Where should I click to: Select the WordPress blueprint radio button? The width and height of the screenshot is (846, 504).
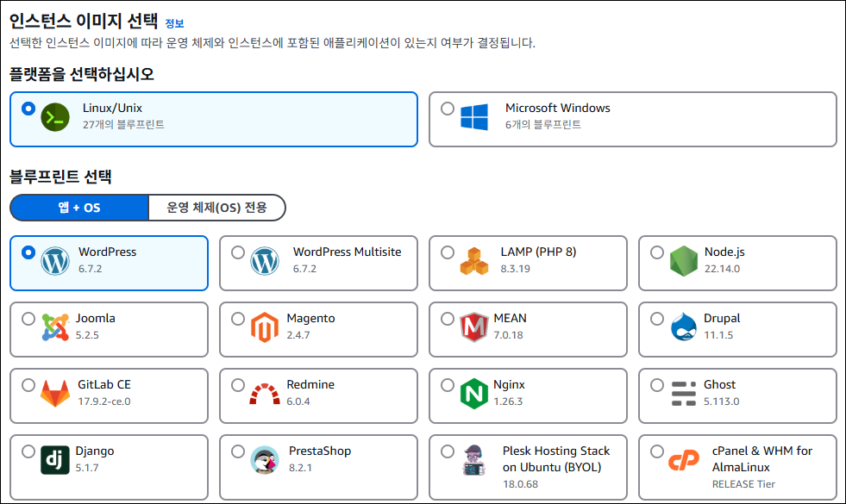[28, 252]
